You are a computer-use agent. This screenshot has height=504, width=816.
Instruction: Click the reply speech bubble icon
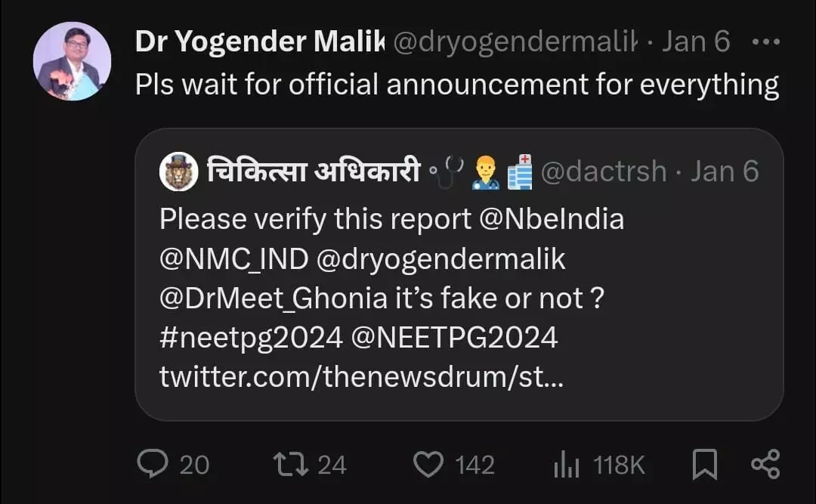click(153, 464)
